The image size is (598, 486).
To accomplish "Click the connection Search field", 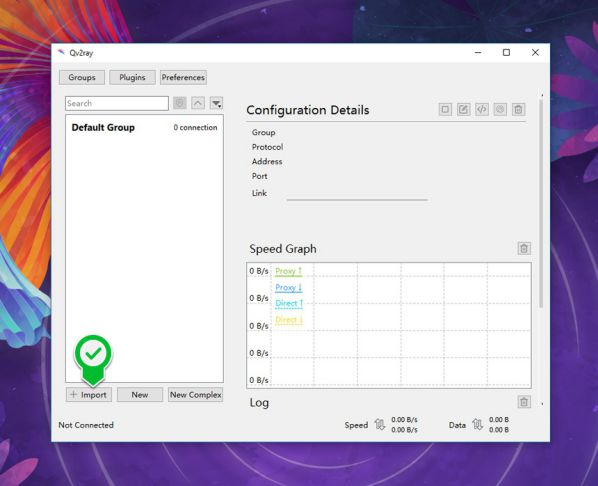I will coord(117,103).
